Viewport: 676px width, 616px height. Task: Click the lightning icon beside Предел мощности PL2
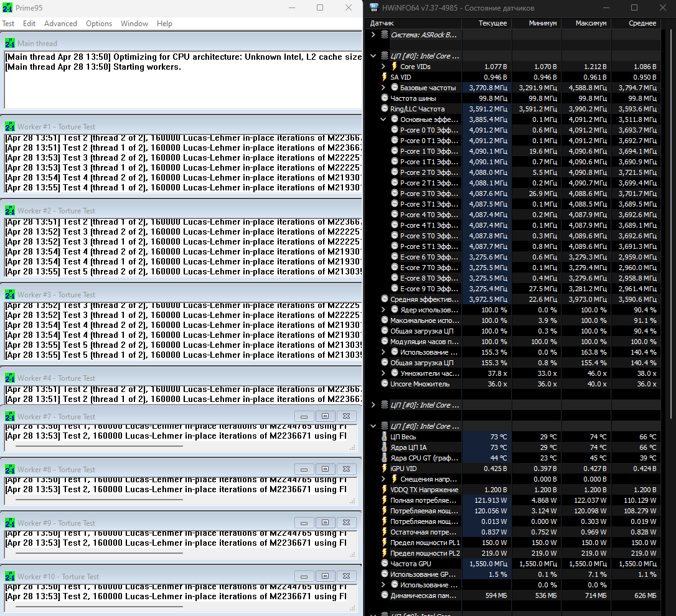click(385, 553)
